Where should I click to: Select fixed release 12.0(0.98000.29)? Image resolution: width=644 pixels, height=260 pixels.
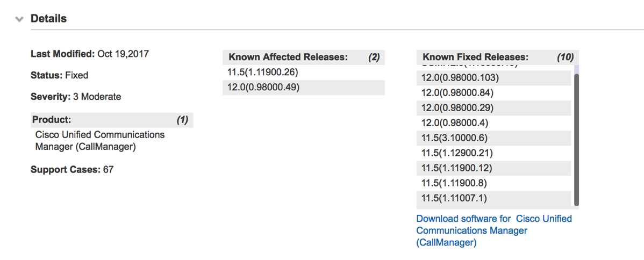coord(457,108)
